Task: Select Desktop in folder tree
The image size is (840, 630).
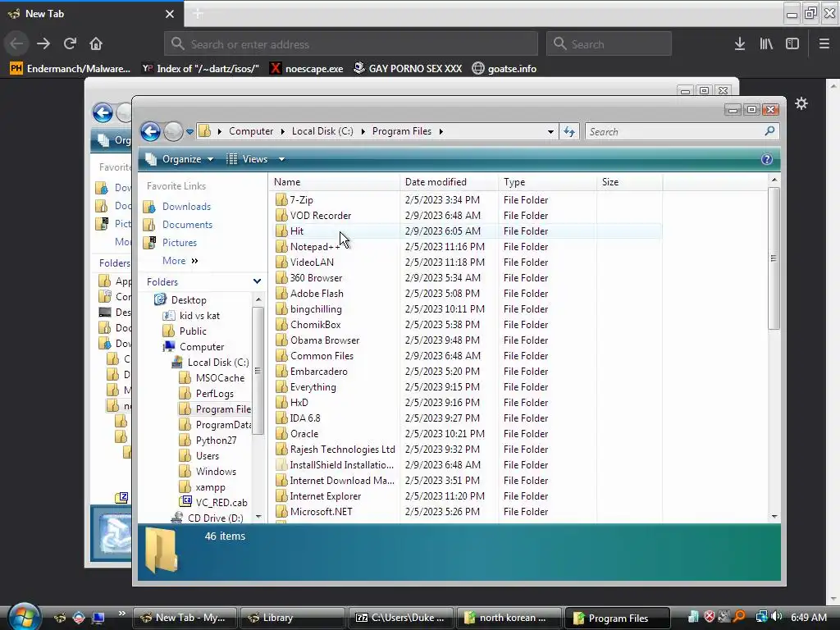Action: point(189,300)
